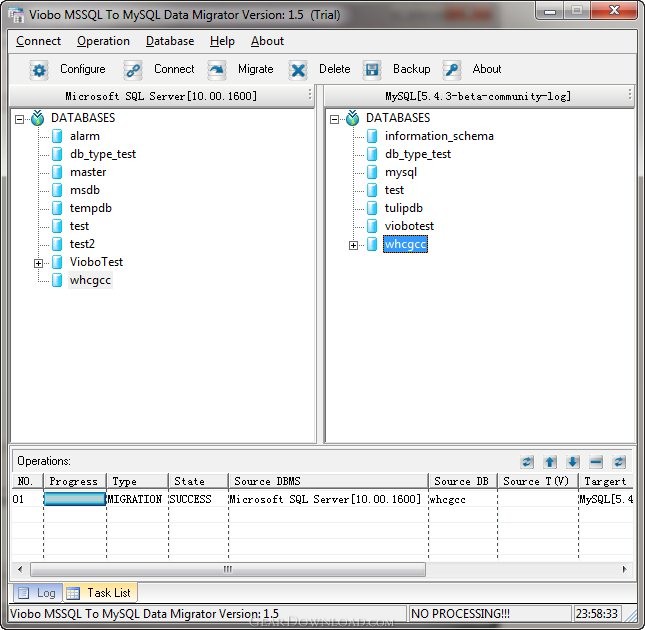
Task: Collapse the SQL Server DATABASES tree
Action: (19, 119)
